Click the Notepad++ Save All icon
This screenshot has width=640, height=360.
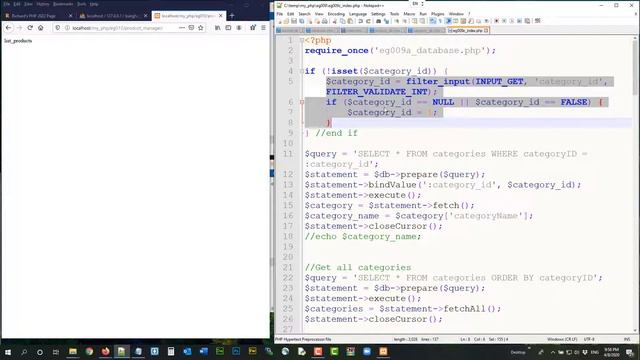pos(302,21)
